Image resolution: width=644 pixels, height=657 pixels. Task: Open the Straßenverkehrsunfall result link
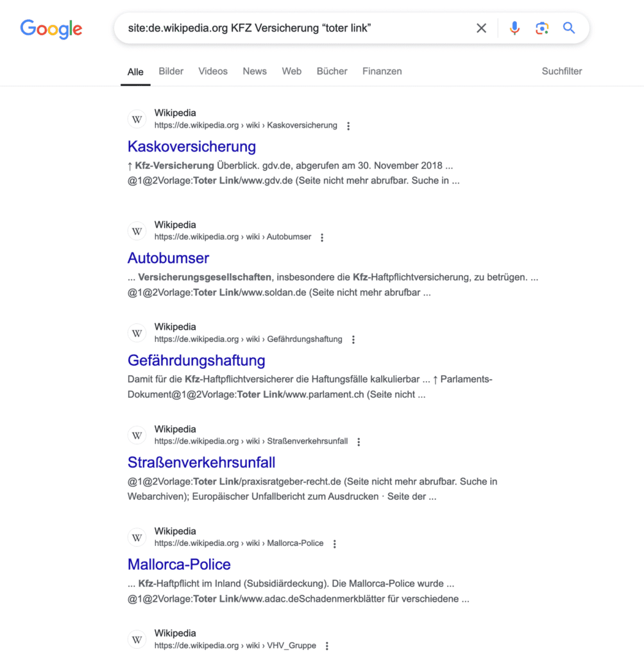pyautogui.click(x=201, y=462)
